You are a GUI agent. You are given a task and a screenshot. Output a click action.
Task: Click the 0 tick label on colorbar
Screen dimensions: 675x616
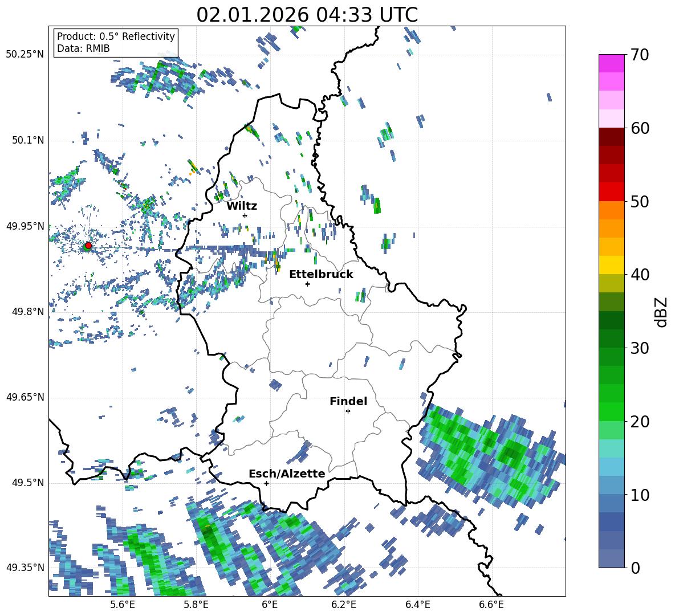click(x=635, y=568)
